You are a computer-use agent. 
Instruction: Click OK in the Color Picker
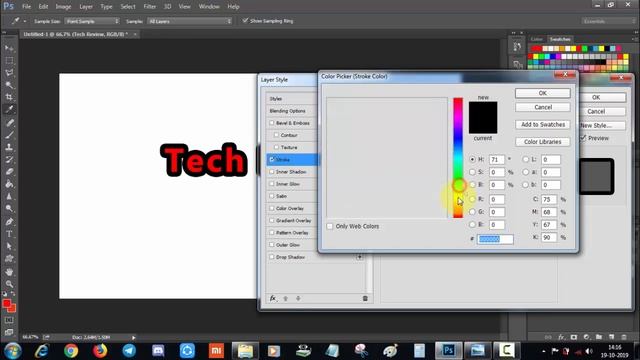542,93
